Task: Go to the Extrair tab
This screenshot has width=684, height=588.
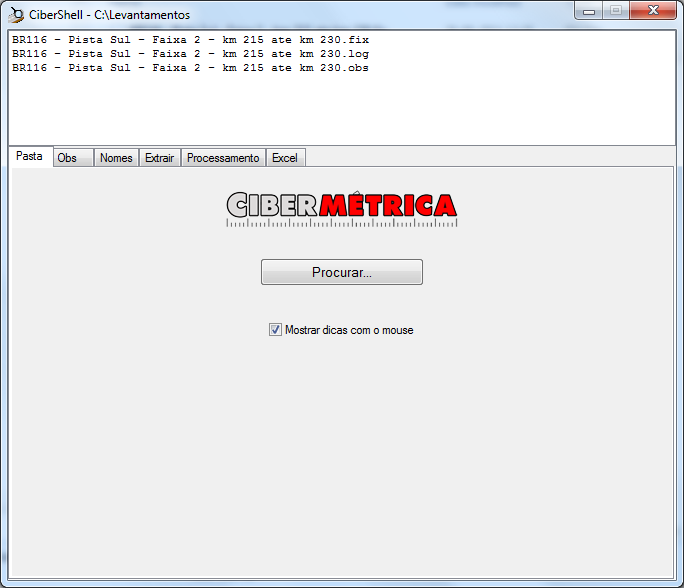Action: click(160, 157)
